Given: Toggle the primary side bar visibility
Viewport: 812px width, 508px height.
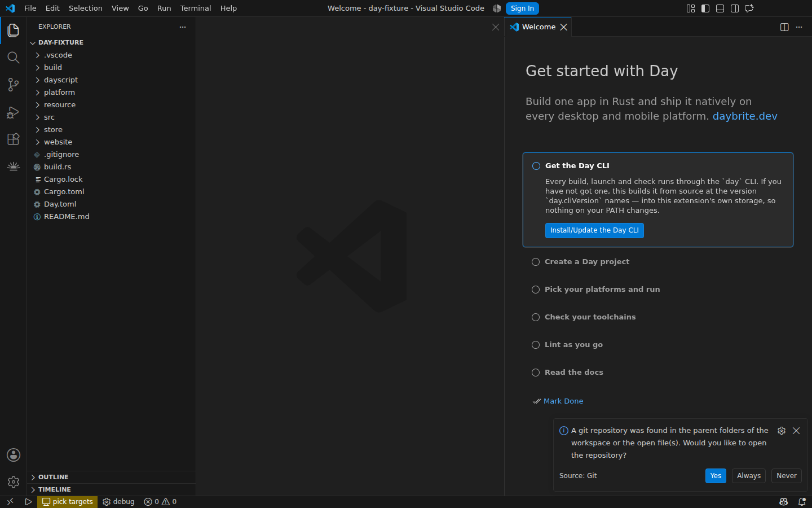Looking at the screenshot, I should pos(705,8).
